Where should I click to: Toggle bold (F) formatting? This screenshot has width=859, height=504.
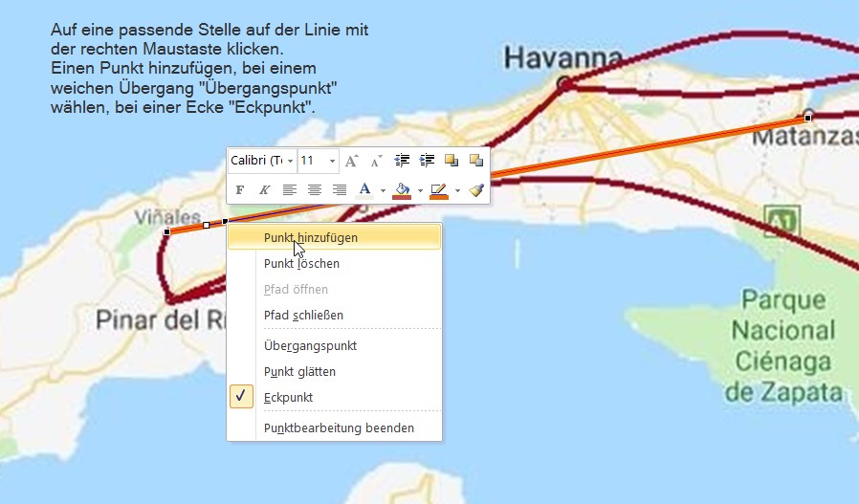[x=239, y=190]
